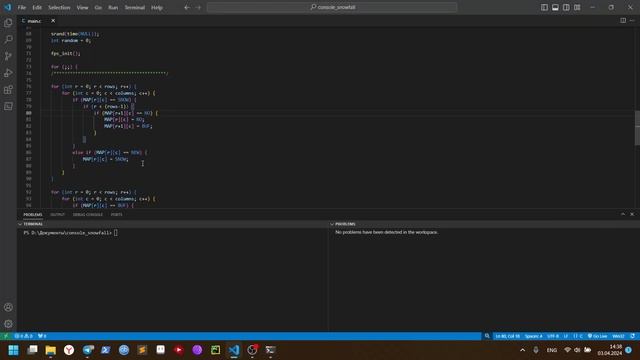Image resolution: width=640 pixels, height=360 pixels.
Task: Open the Explorer view in activity bar
Action: [8, 23]
